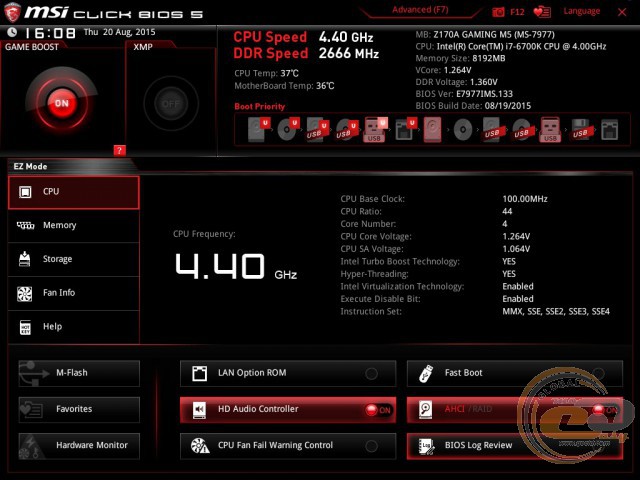Enable the XMP profile knob

point(171,104)
